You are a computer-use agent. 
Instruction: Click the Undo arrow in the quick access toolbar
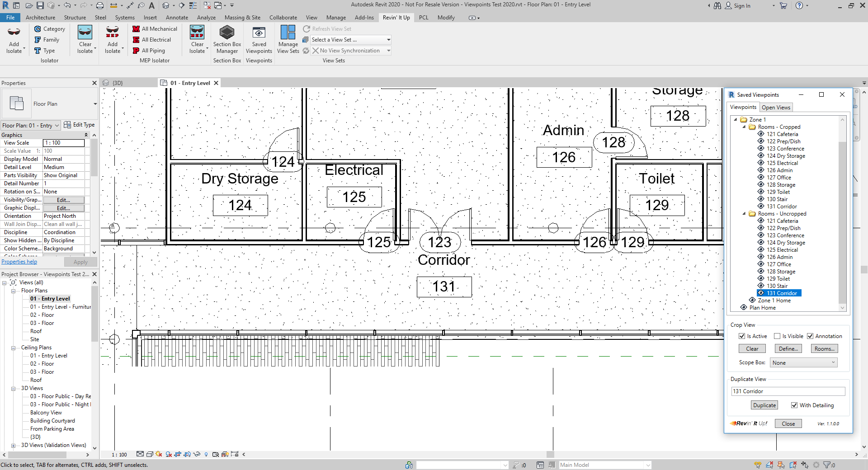point(67,5)
